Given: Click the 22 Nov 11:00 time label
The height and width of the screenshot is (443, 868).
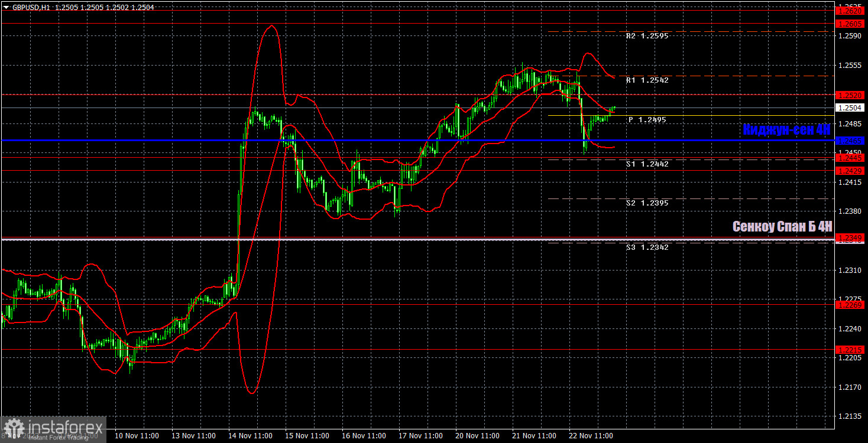Looking at the screenshot, I should click(591, 436).
